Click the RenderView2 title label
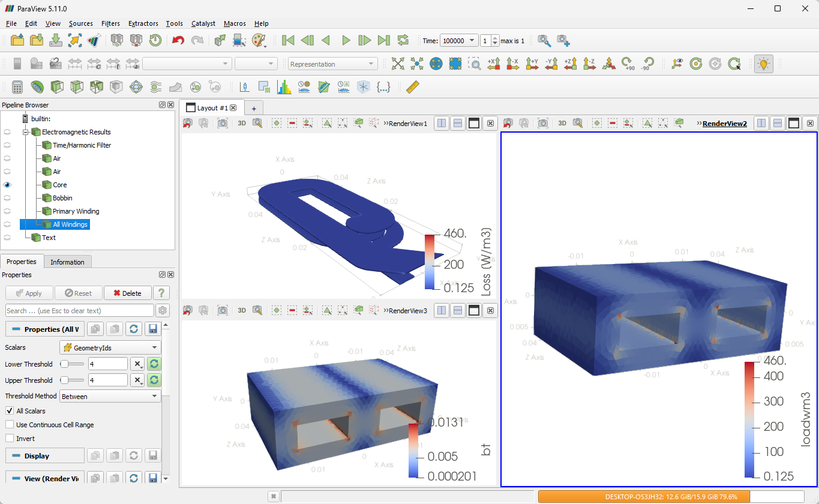Viewport: 819px width, 504px height. (x=725, y=123)
